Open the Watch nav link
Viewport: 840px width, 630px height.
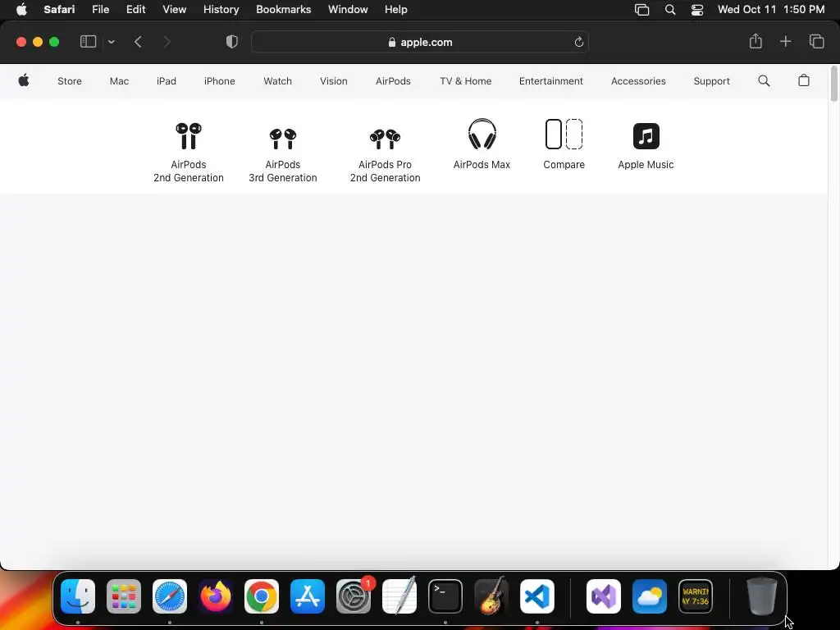[277, 81]
